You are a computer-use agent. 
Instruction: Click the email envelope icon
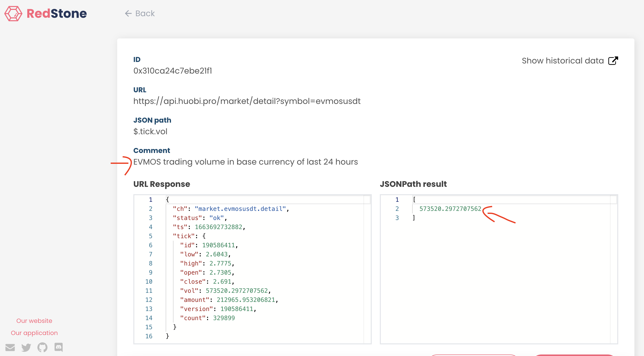(10, 347)
